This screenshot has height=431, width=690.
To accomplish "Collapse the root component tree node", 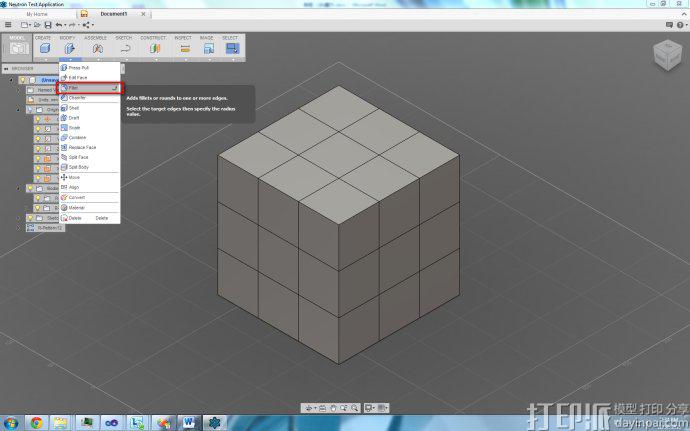I will (11, 80).
